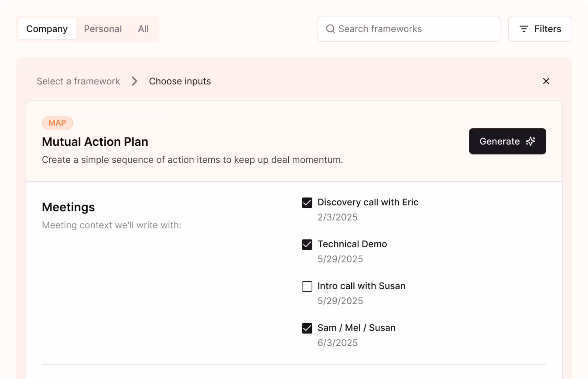Close the Choose inputs panel
Image resolution: width=588 pixels, height=379 pixels.
pyautogui.click(x=546, y=81)
